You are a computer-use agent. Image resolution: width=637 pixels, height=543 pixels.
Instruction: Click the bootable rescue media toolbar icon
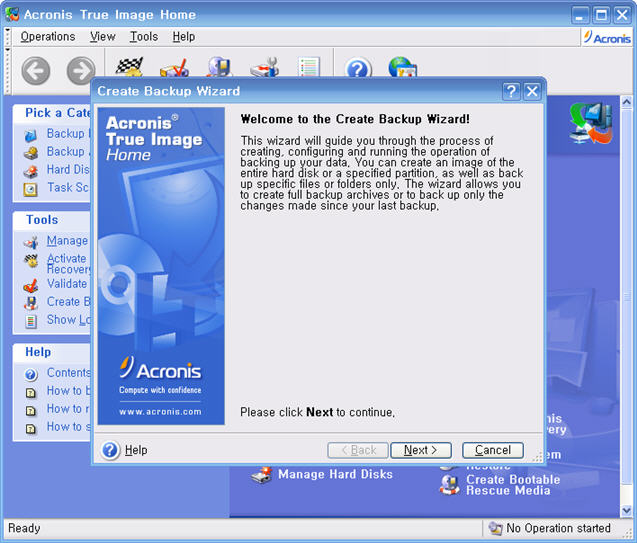[219, 67]
